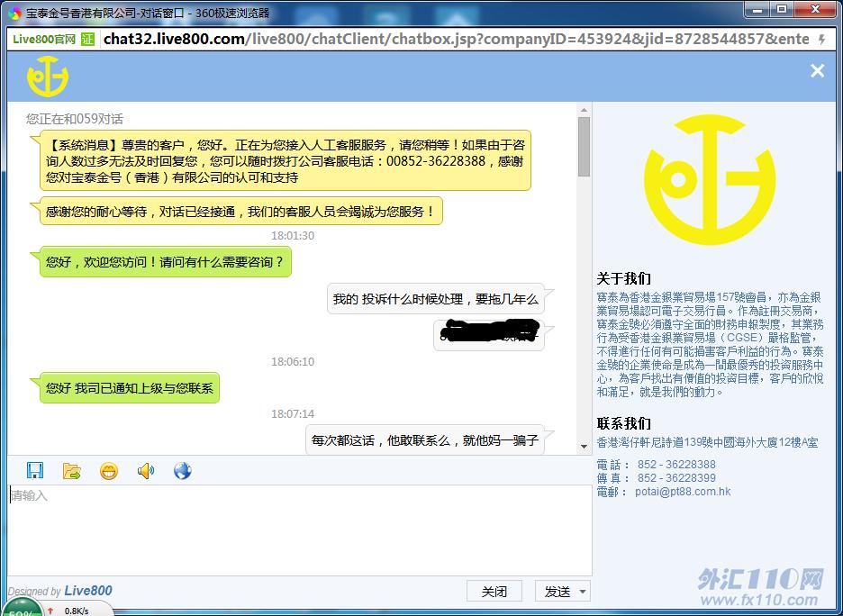Click the blacked-out message bubble

[x=489, y=335]
